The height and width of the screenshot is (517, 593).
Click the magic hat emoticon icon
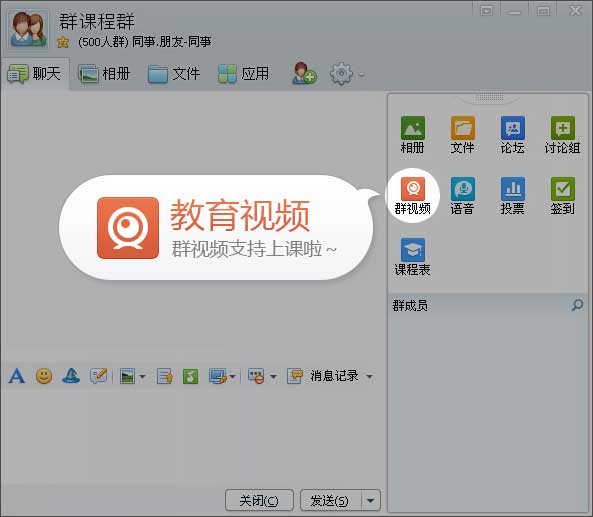(x=71, y=376)
